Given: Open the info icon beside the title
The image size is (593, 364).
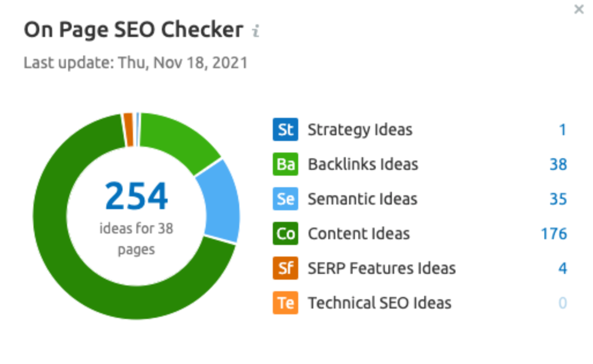Looking at the screenshot, I should click(256, 31).
